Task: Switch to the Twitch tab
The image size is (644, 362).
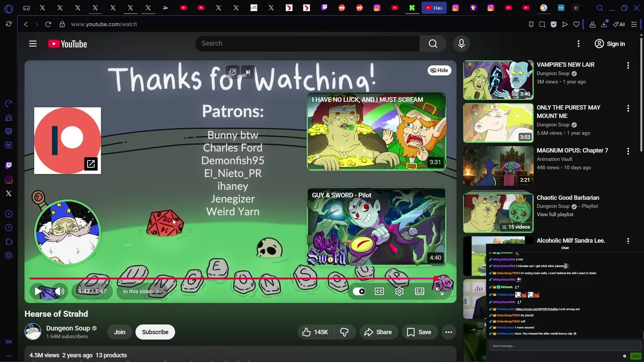Action: point(324,8)
